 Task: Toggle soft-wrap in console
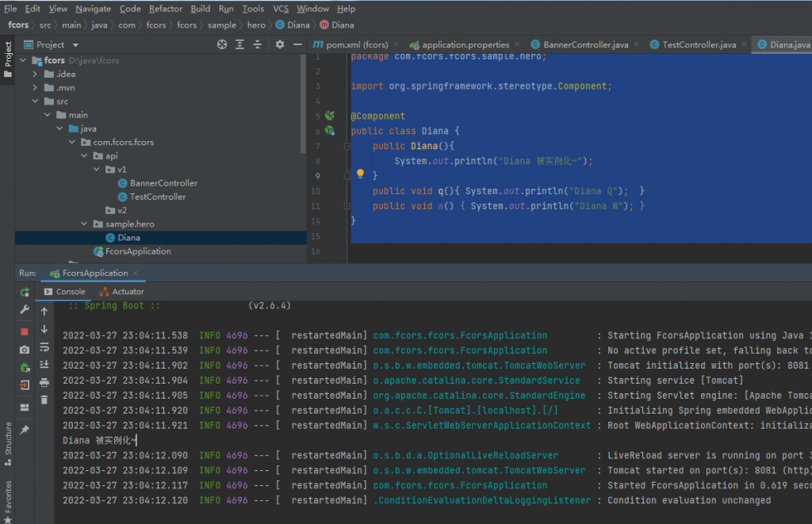click(44, 347)
